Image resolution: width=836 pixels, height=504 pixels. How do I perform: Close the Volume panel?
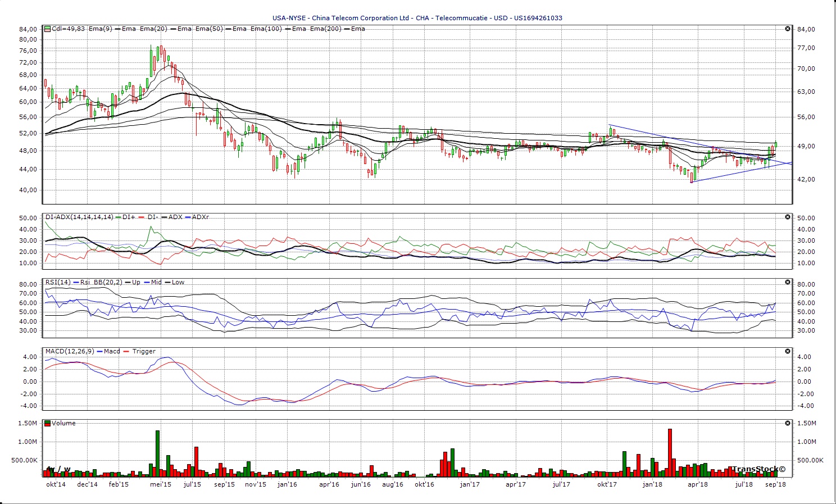[x=788, y=423]
